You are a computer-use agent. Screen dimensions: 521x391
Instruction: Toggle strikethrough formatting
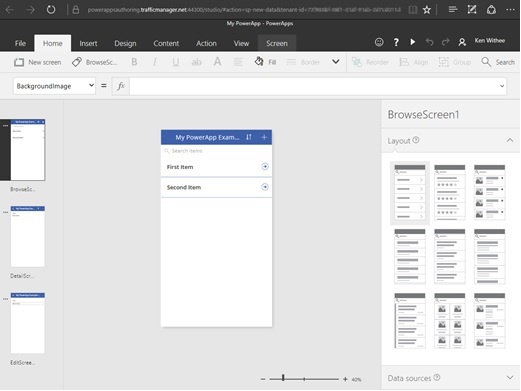(196, 62)
